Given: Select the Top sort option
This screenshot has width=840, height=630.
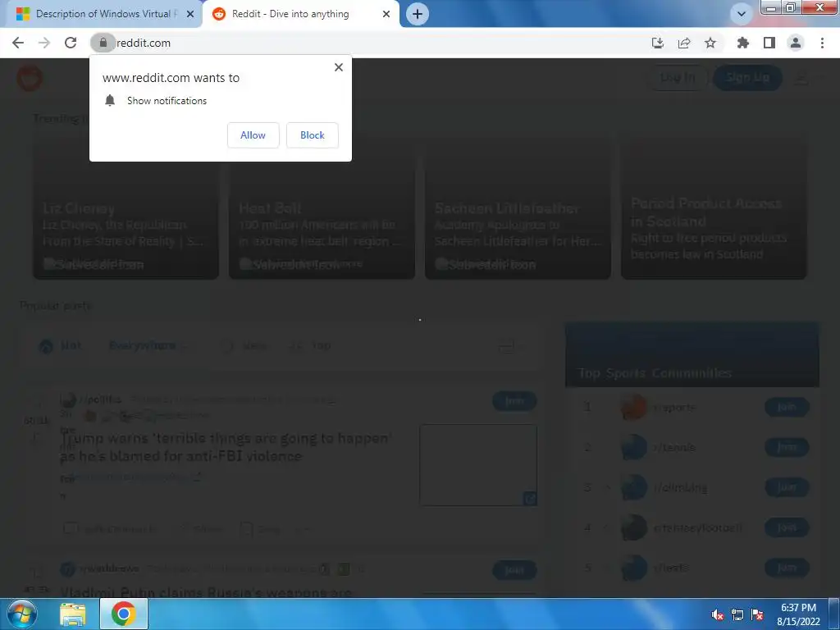Looking at the screenshot, I should pyautogui.click(x=311, y=346).
